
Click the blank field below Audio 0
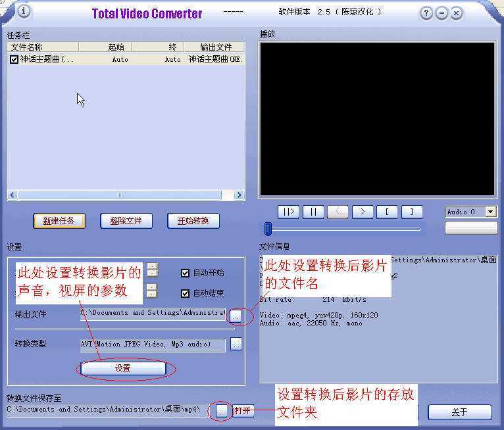coord(471,228)
